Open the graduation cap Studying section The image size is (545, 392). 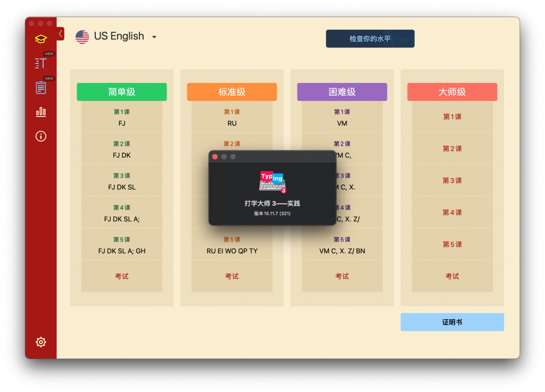(x=40, y=39)
